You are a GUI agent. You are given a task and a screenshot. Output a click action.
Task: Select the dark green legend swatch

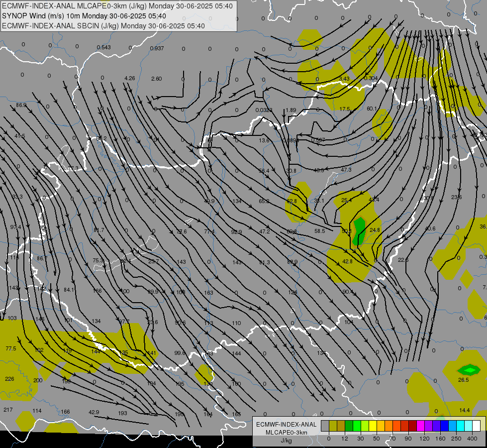click(349, 426)
